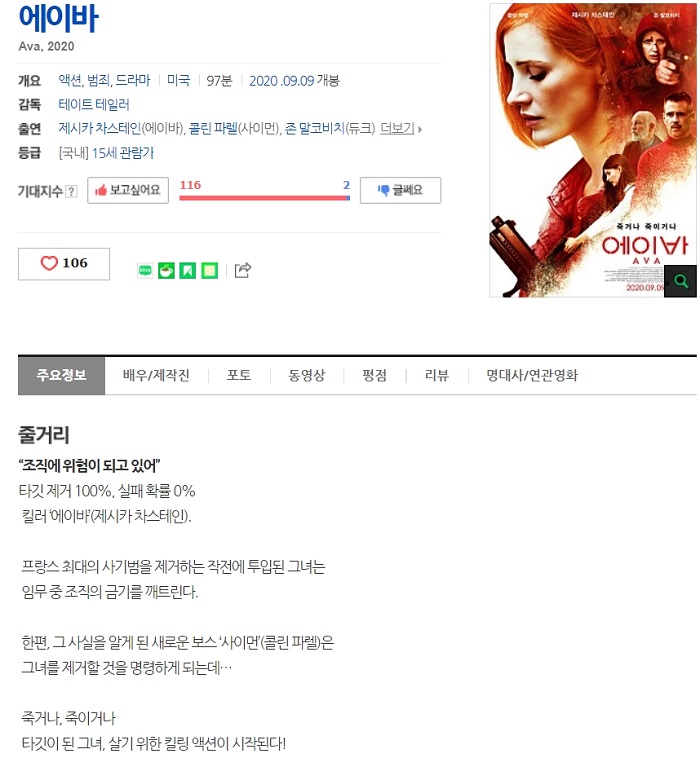The height and width of the screenshot is (758, 700).
Task: Click the 액션 genre link
Action: point(70,80)
